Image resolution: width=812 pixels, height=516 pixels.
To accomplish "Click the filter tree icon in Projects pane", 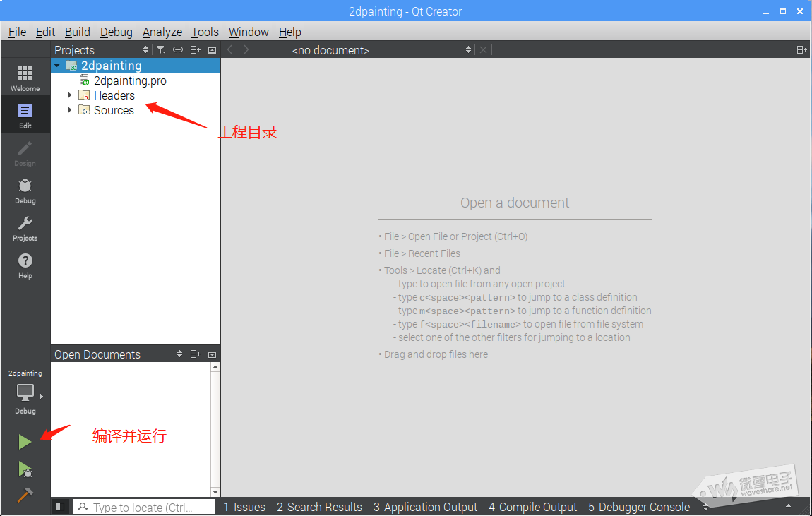I will 161,50.
